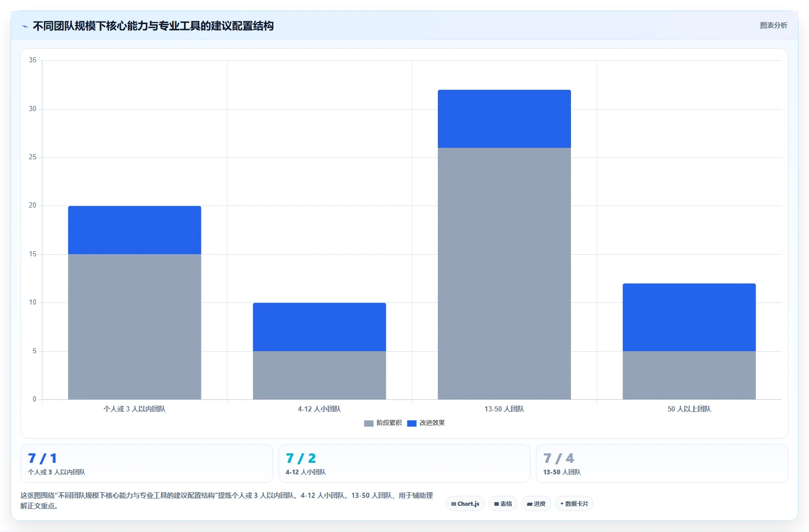The height and width of the screenshot is (532, 809).
Task: Click the blue bar segment for 13-50 人团队
Action: (x=504, y=119)
